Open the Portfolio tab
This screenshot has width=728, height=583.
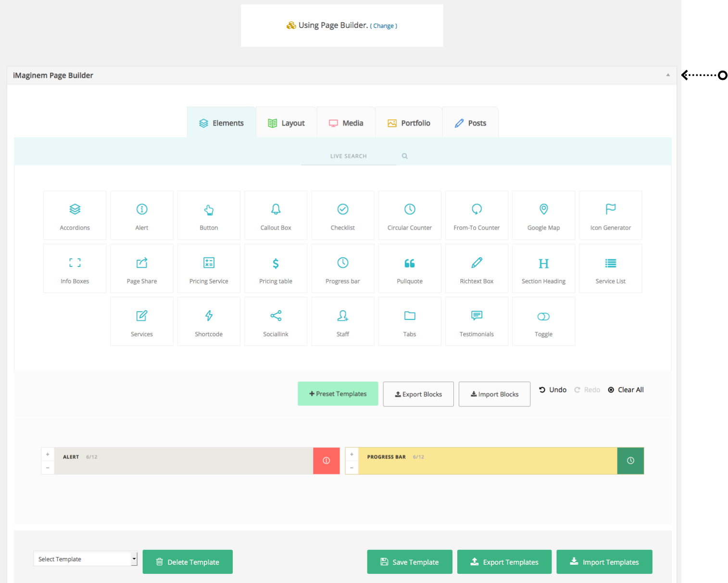[x=409, y=123]
